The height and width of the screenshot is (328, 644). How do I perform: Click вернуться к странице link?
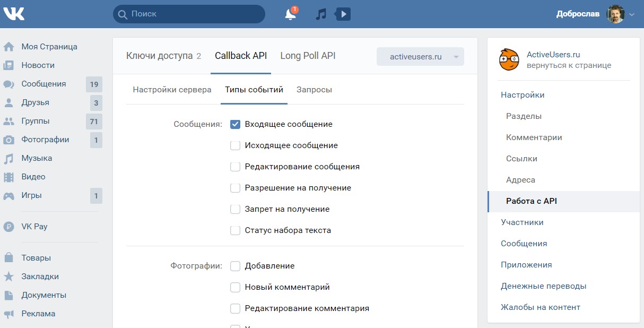tap(569, 65)
